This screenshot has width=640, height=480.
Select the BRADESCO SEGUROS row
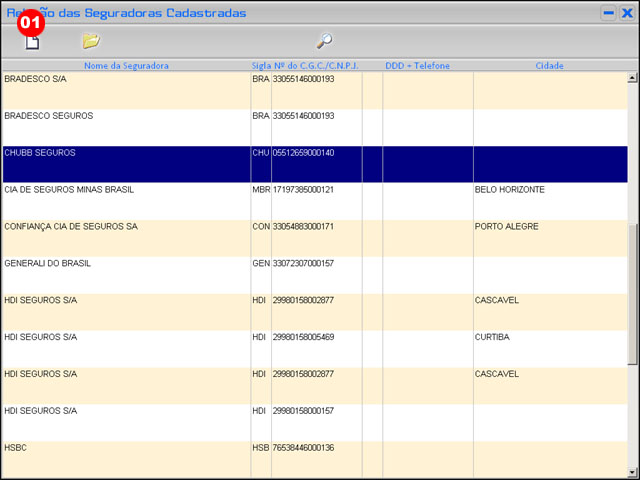coord(125,116)
